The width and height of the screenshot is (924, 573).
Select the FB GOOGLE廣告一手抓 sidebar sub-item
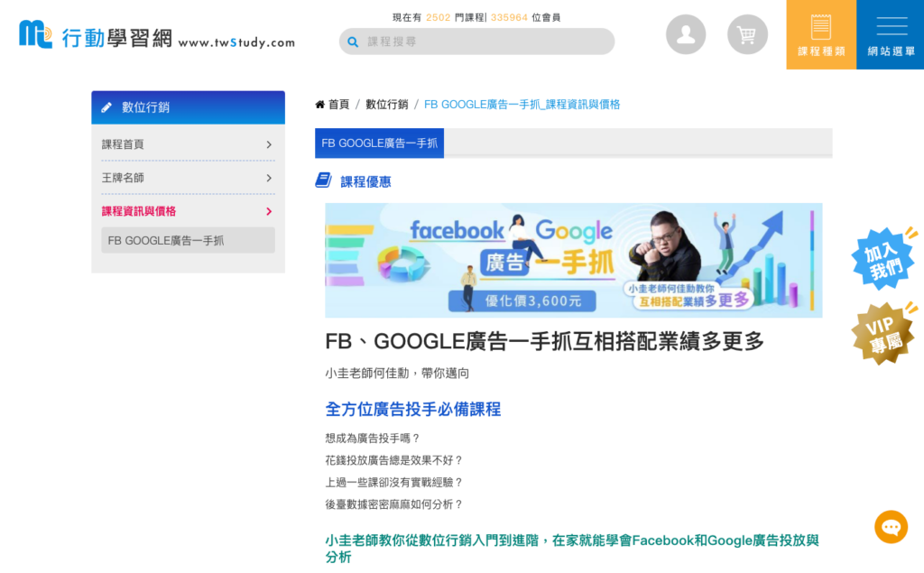[x=188, y=241]
